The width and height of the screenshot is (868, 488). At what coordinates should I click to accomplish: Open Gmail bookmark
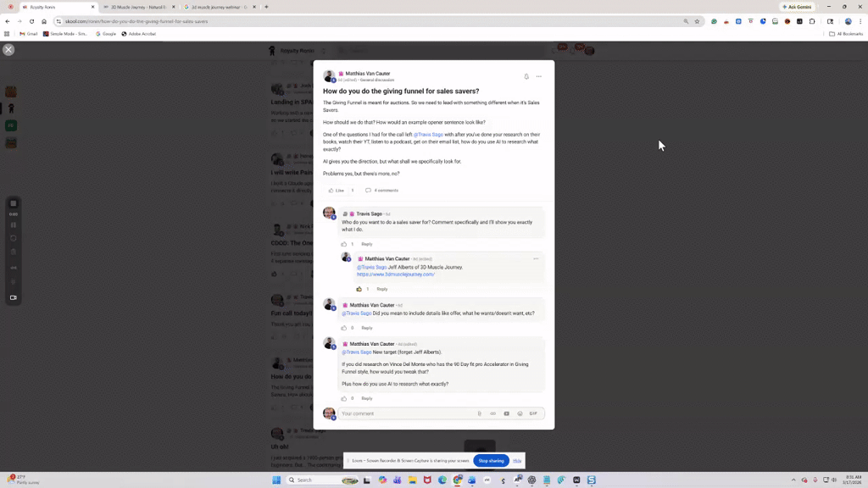pos(28,34)
